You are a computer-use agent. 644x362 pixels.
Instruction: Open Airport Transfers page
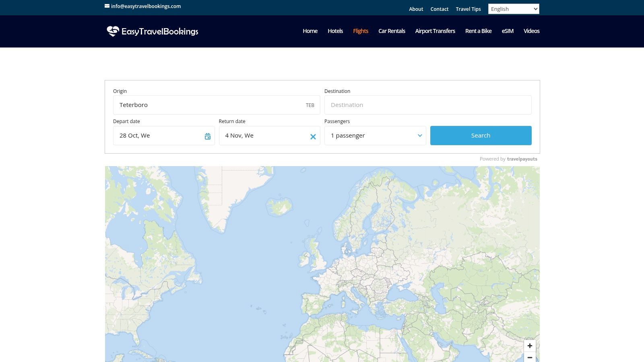click(x=435, y=31)
